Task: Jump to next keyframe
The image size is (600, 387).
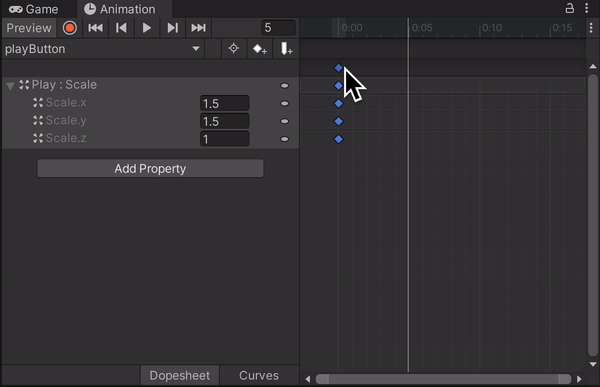Action: pos(173,28)
